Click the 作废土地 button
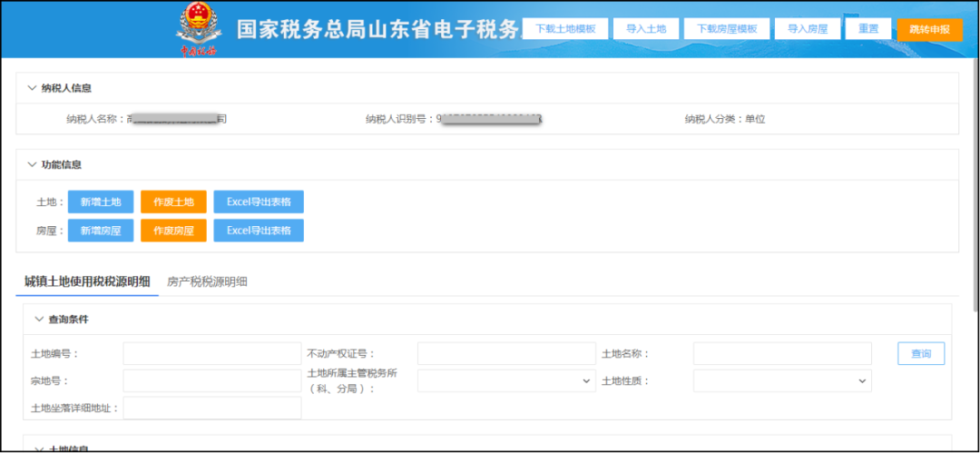Screen dimensions: 980x453 tap(173, 202)
